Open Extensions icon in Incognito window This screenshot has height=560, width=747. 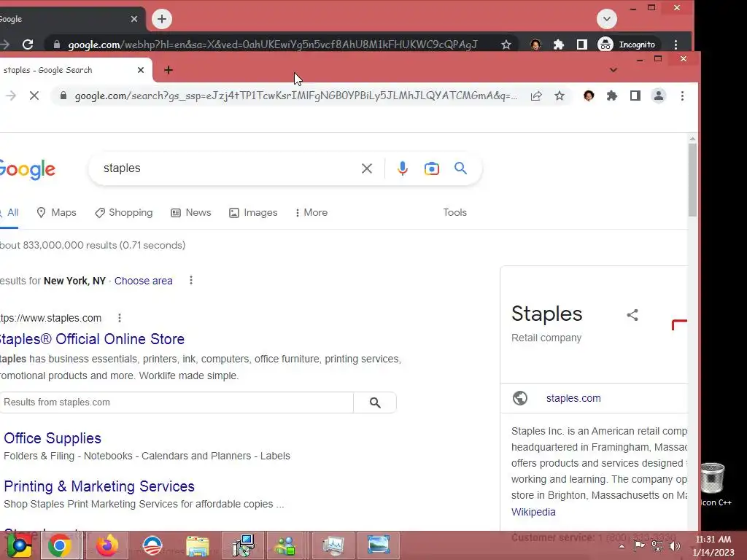pyautogui.click(x=558, y=44)
